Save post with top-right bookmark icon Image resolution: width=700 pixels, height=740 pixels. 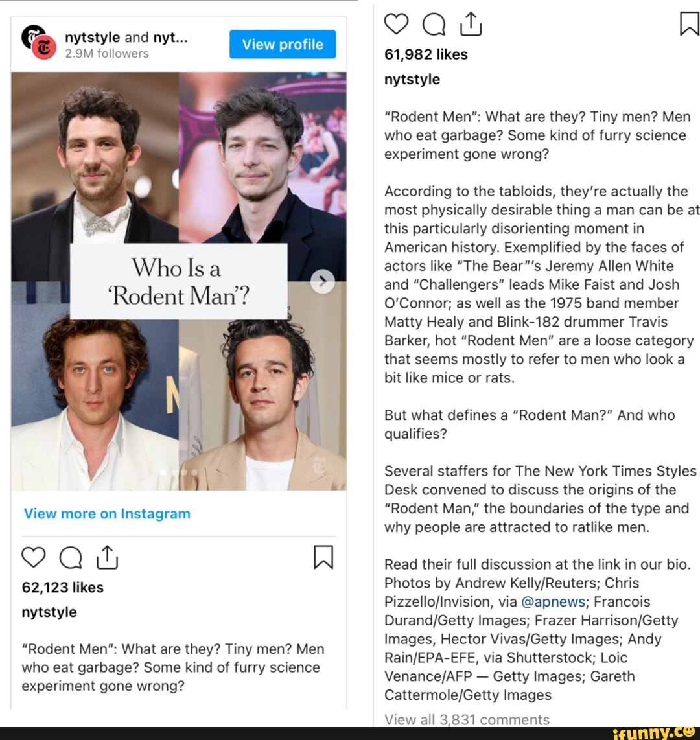pyautogui.click(x=689, y=23)
